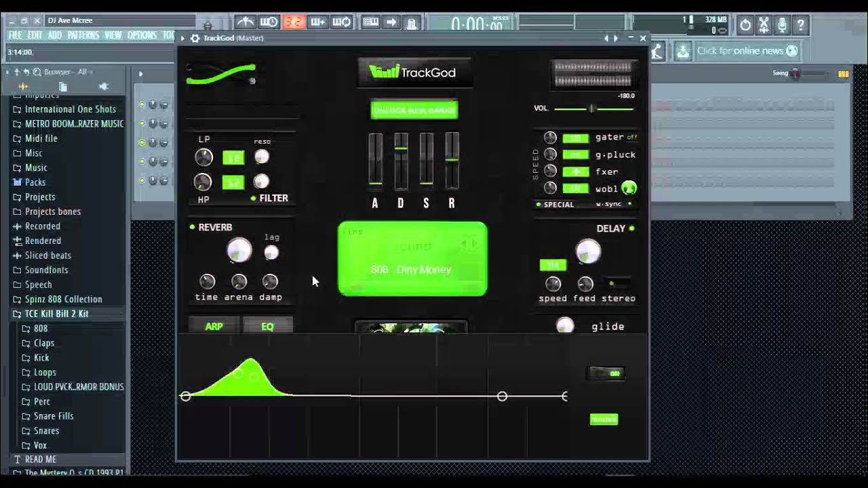Click the small green button below ON switch

[x=604, y=420]
